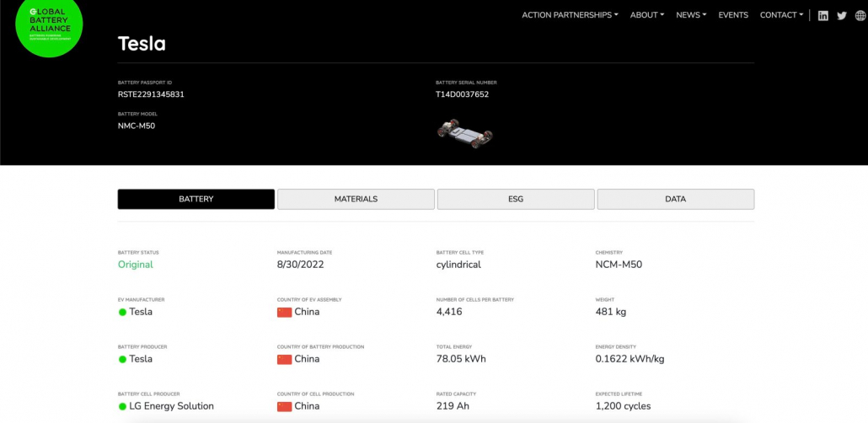Image resolution: width=868 pixels, height=423 pixels.
Task: Click China under Country of EV Assembly
Action: [307, 312]
